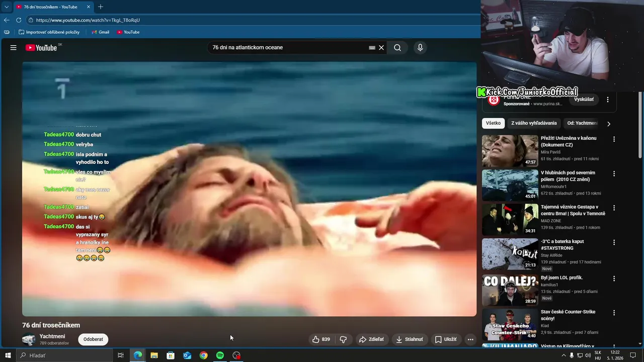
Task: Select the Z vášho vyhľadávania filter chip
Action: [534, 123]
